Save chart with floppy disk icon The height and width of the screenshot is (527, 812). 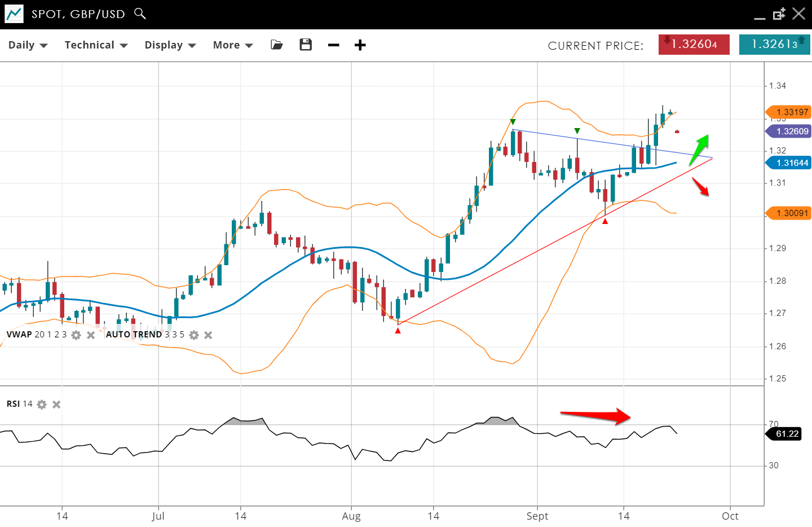click(x=306, y=45)
